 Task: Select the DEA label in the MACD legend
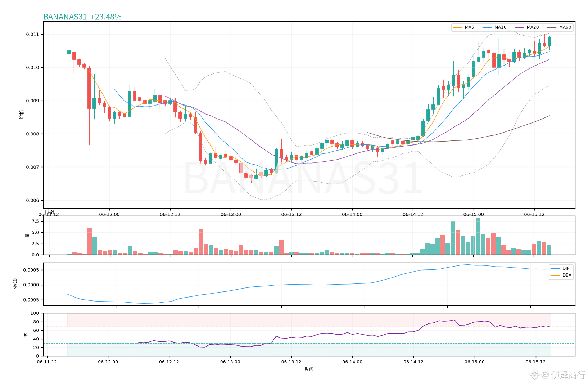[567, 275]
